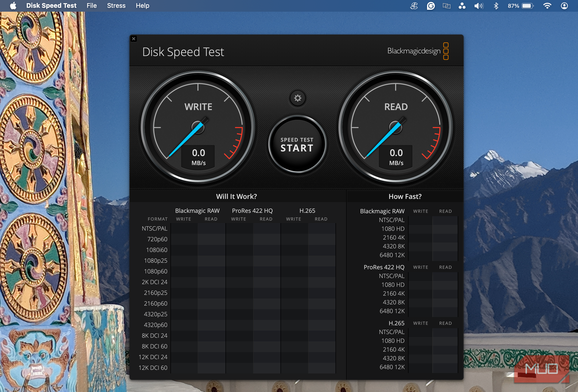Click the stylized S icon in the menu bar

click(414, 6)
